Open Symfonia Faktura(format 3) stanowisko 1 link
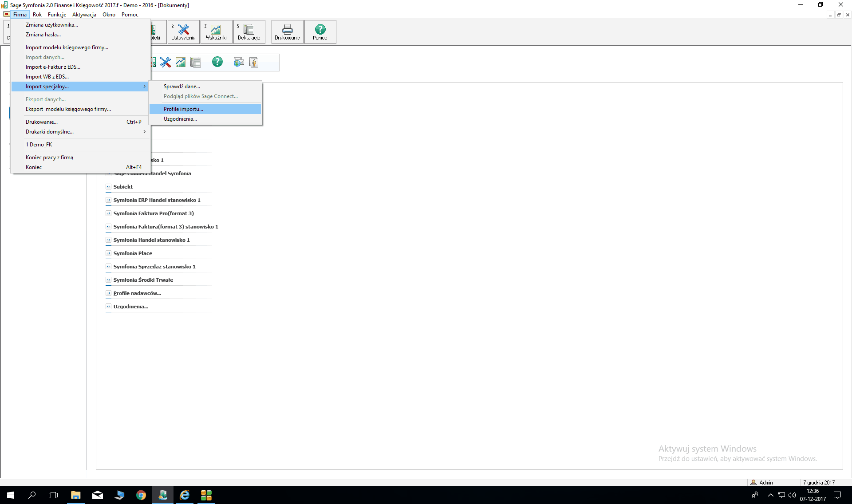The height and width of the screenshot is (504, 852). [x=166, y=227]
